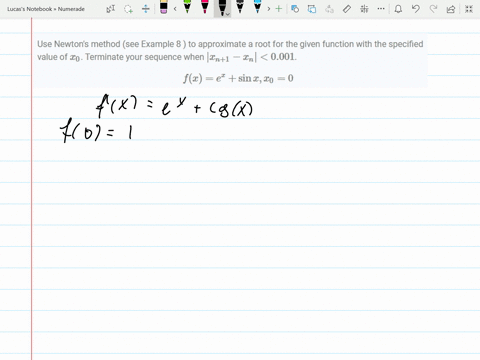Undo the last stroke

click(x=416, y=9)
